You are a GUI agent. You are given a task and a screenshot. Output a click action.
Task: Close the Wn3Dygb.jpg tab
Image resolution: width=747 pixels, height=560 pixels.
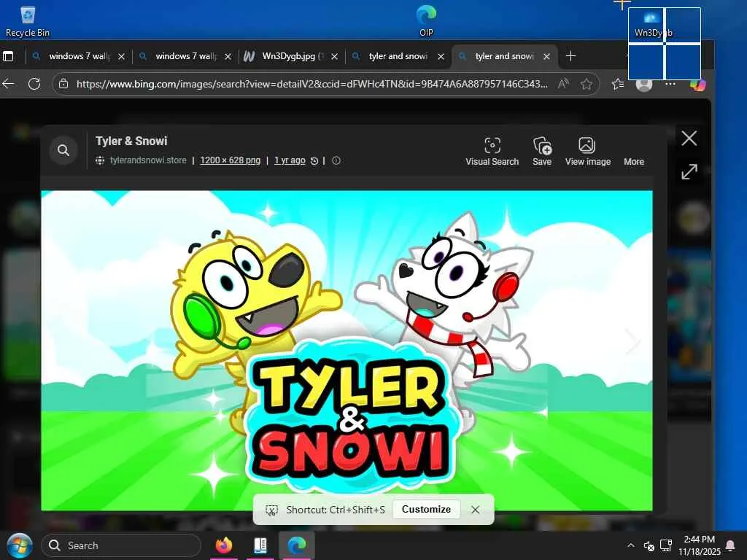(x=334, y=57)
